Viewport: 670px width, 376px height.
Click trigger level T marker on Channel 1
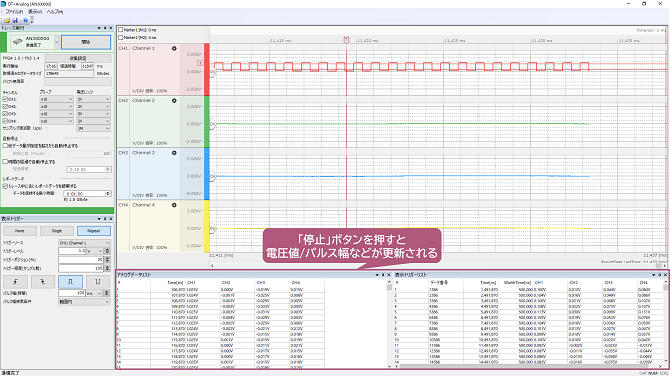200,63
